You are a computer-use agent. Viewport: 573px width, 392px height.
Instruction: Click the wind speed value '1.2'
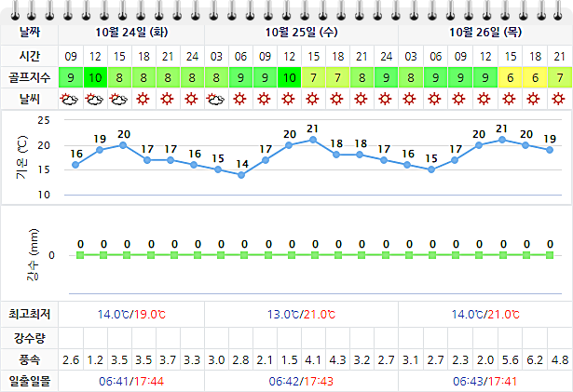[95, 360]
